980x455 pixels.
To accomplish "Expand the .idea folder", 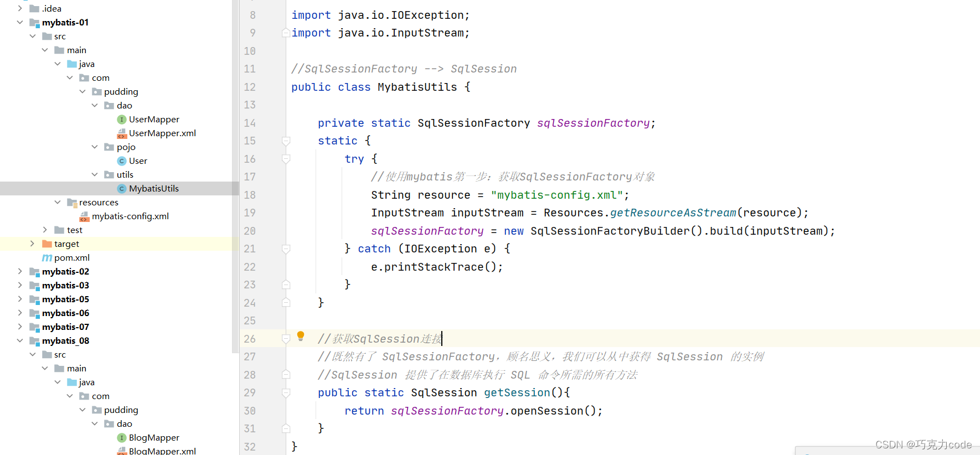I will [x=20, y=9].
